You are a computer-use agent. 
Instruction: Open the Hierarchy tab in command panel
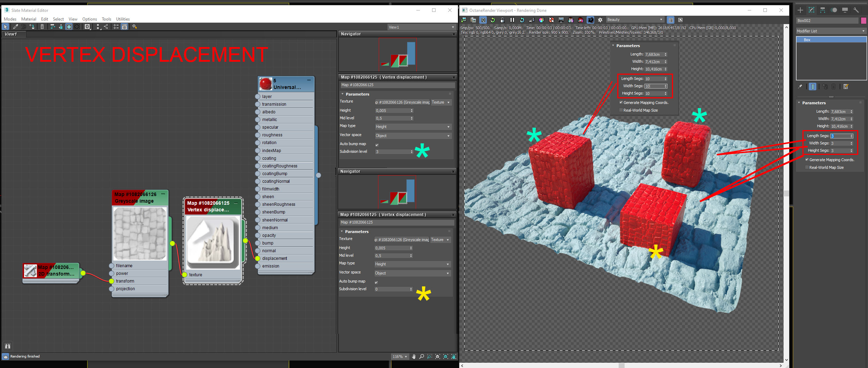click(823, 10)
